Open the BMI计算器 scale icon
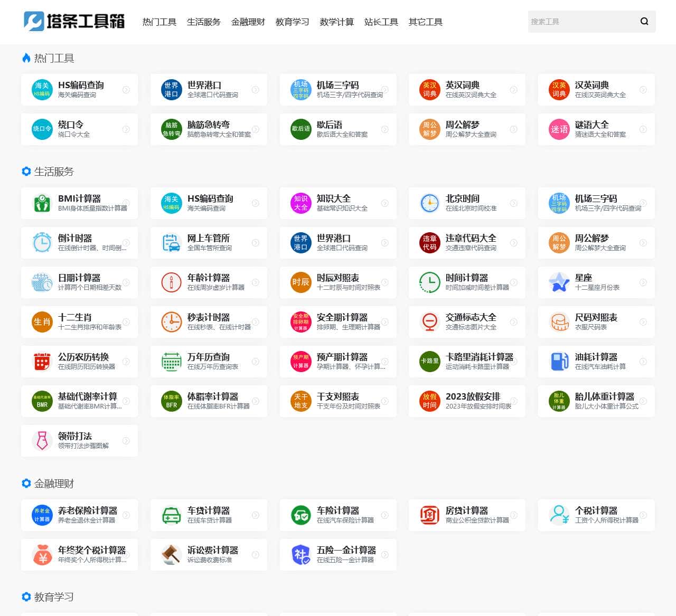The image size is (676, 616). coord(42,203)
